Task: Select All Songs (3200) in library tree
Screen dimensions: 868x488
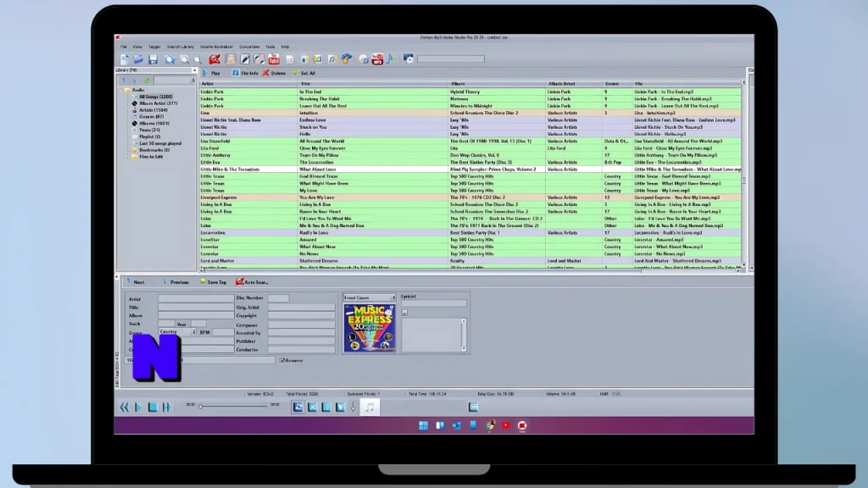Action: click(156, 97)
